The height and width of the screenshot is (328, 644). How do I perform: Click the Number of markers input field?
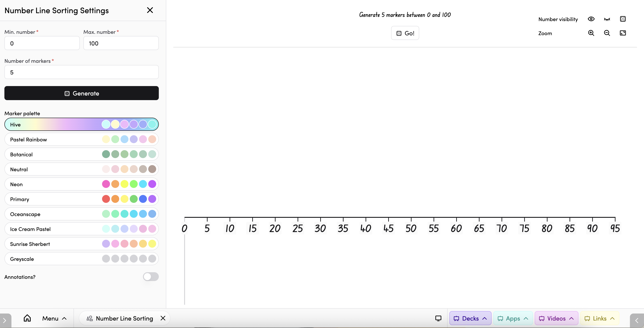pyautogui.click(x=82, y=72)
